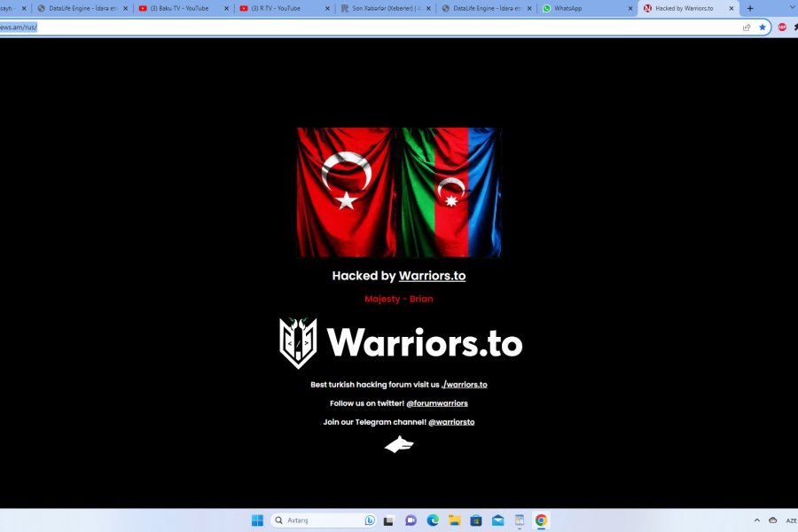Open the @warriorsto Telegram link

pyautogui.click(x=451, y=422)
